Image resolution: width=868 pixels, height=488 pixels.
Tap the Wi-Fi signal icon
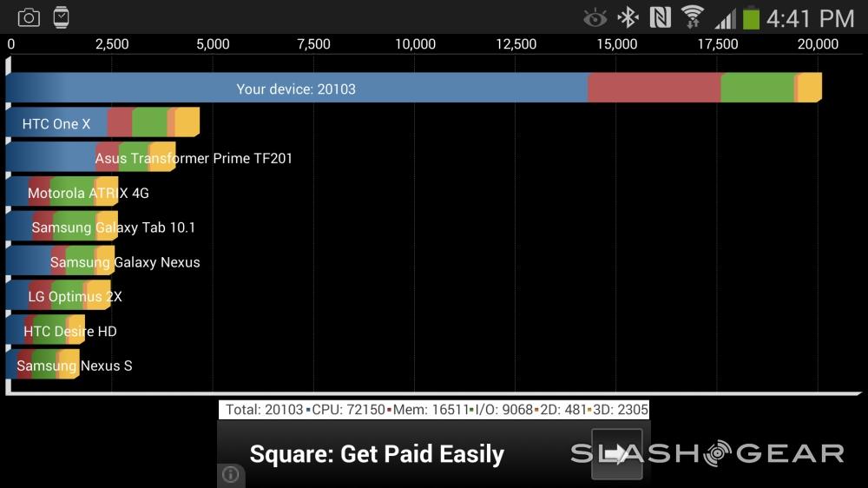pyautogui.click(x=692, y=16)
